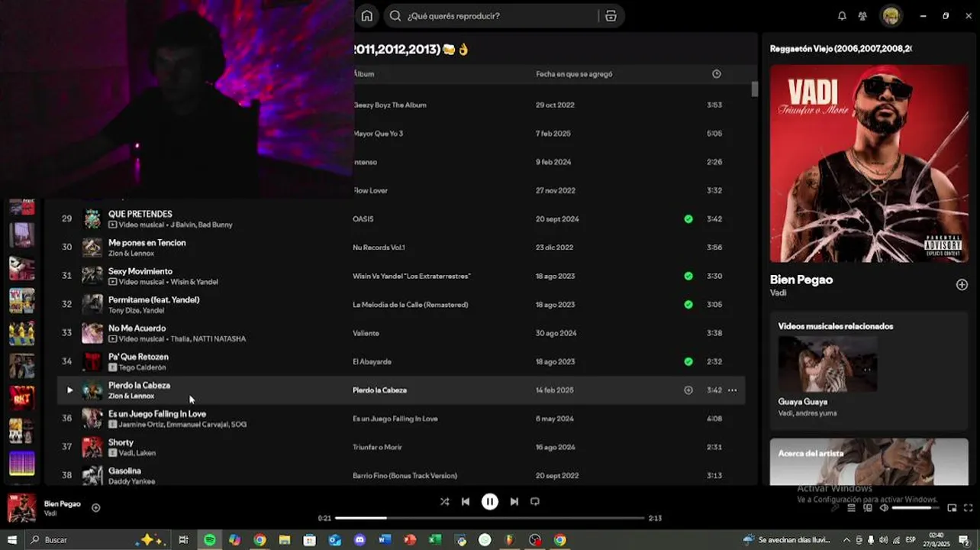Add Bien Pegao via plus icon in right panel
Image resolution: width=980 pixels, height=550 pixels.
[x=962, y=285]
